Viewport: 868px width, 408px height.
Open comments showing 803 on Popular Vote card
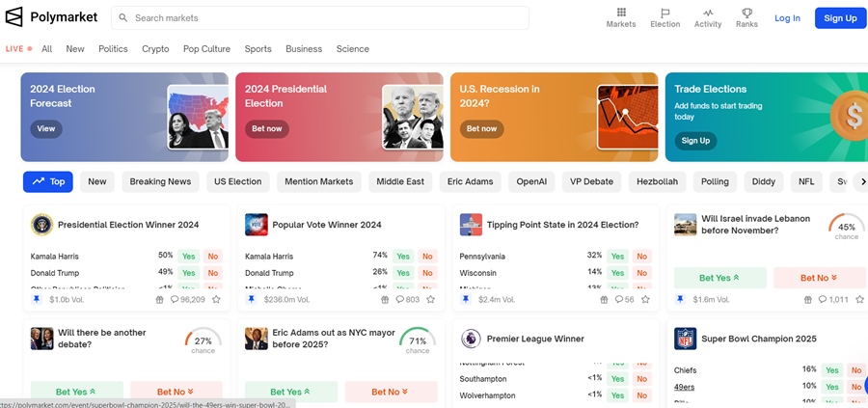pyautogui.click(x=408, y=300)
